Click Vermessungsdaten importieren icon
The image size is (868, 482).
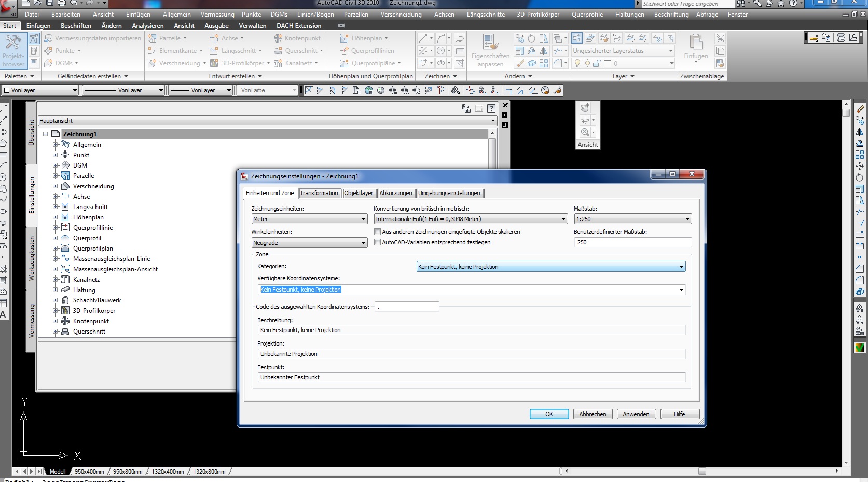(x=48, y=38)
